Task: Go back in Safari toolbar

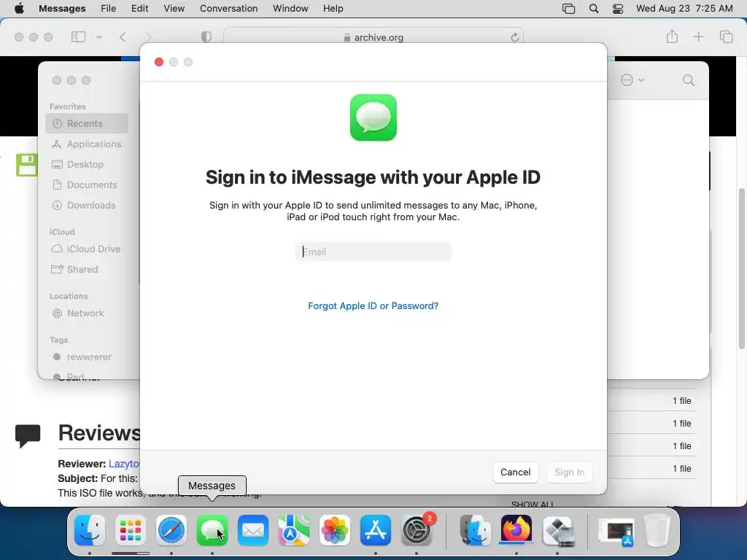Action: click(123, 36)
